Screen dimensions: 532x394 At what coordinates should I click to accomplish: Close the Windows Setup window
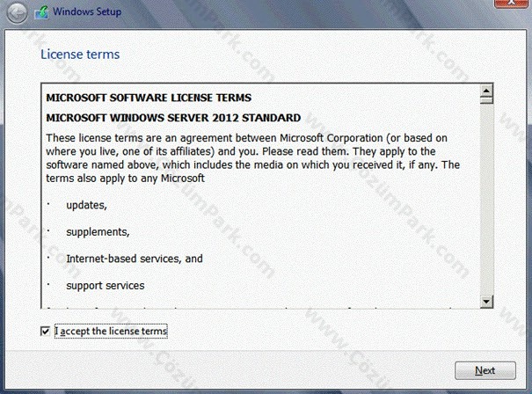pos(511,3)
